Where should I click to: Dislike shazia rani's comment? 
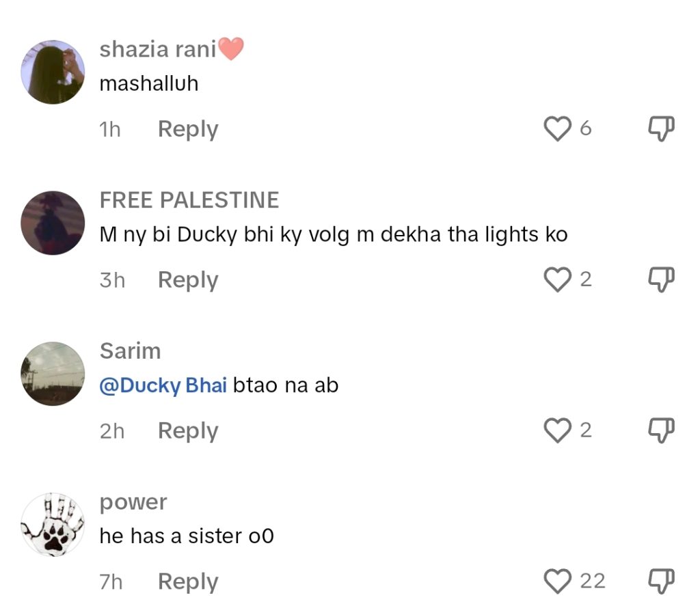[661, 128]
